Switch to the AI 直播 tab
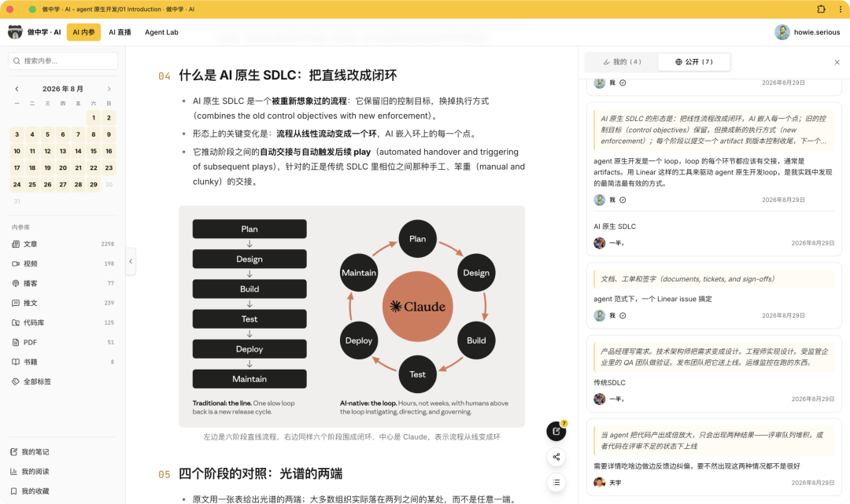 [120, 32]
